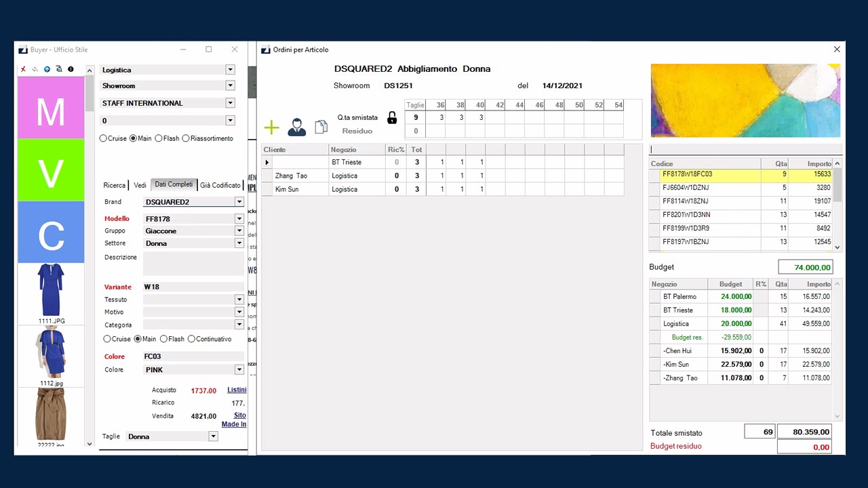Click the Budget 74.000,00 field
This screenshot has width=868, height=488.
click(805, 267)
